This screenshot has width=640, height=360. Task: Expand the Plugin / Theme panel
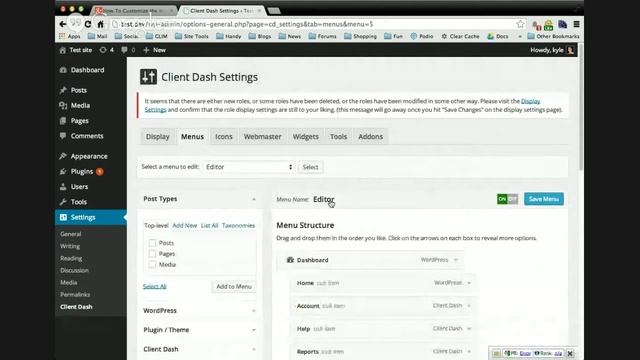click(x=253, y=330)
